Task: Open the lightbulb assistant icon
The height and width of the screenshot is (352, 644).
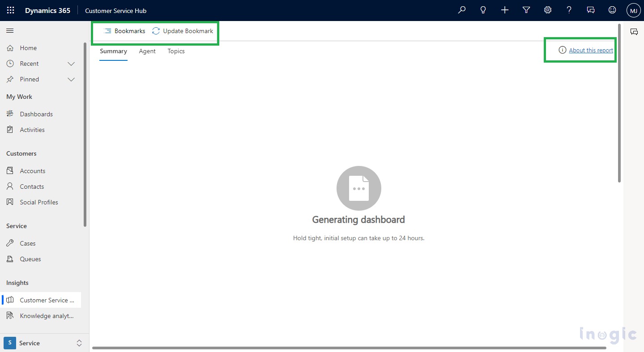Action: point(483,10)
